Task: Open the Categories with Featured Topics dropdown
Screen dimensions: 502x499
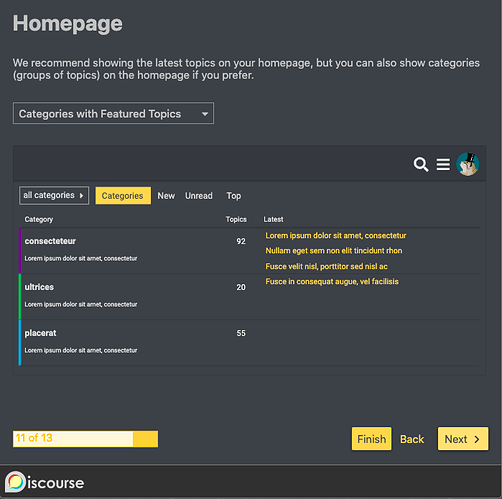Action: click(113, 113)
